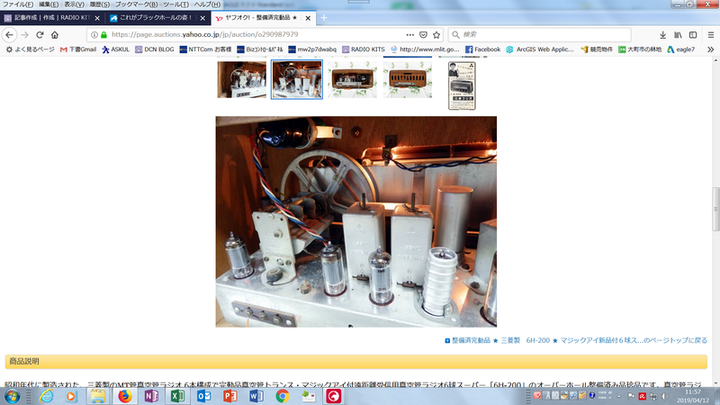Open the 競売物件 bookmark
The height and width of the screenshot is (405, 720).
[x=596, y=49]
